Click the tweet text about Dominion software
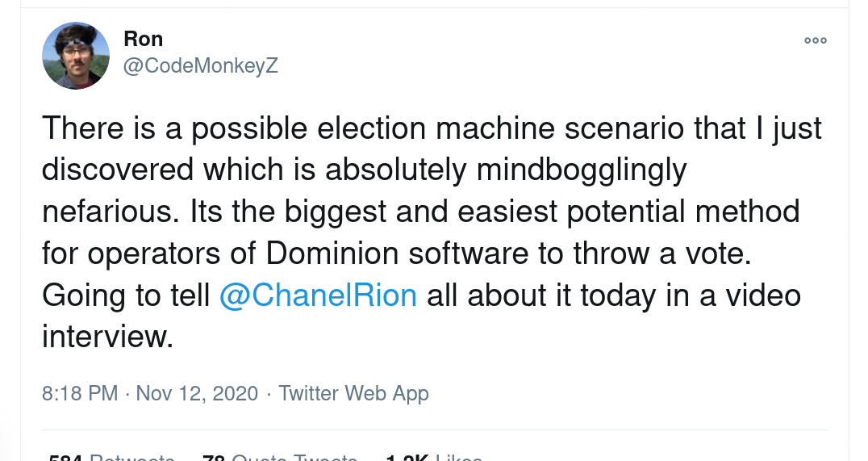The width and height of the screenshot is (868, 461). [432, 232]
